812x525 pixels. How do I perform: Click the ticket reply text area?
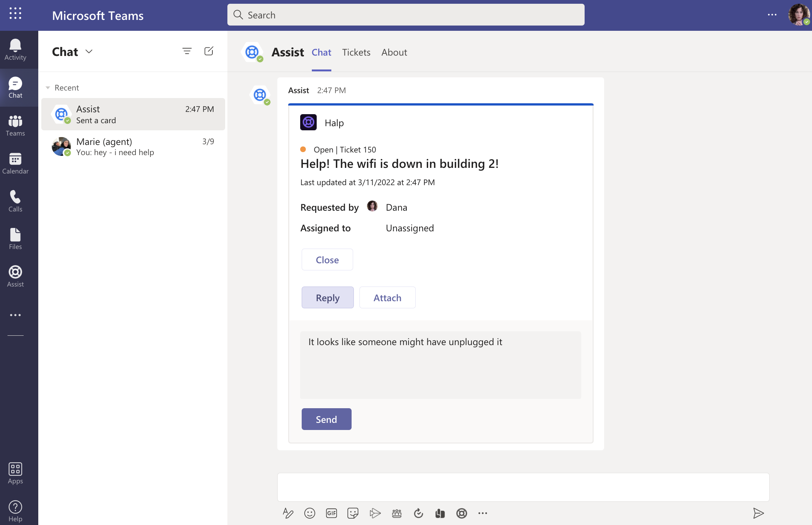[441, 365]
